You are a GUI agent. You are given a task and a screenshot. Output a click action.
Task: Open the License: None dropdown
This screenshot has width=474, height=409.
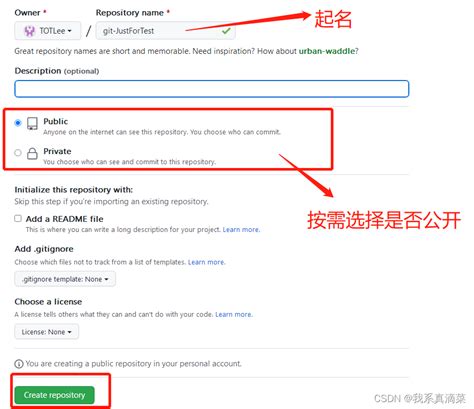47,332
